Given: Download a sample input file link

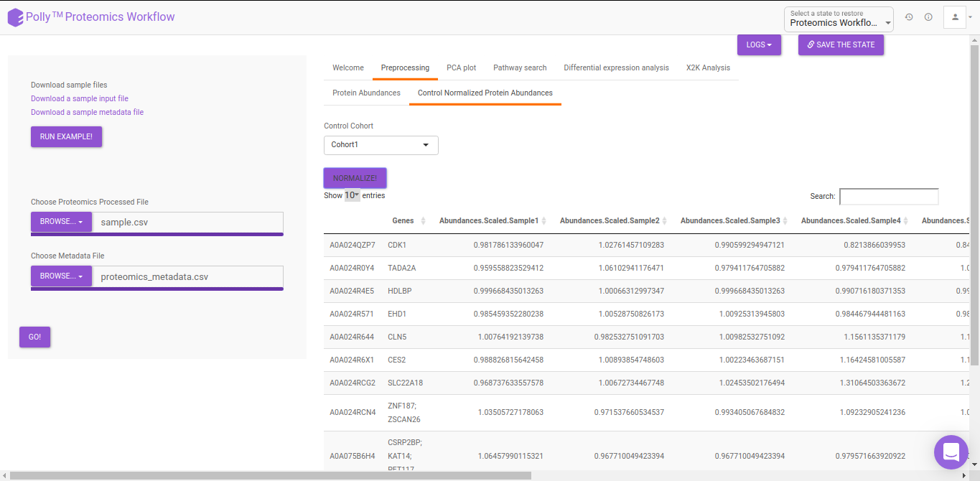Looking at the screenshot, I should 80,98.
